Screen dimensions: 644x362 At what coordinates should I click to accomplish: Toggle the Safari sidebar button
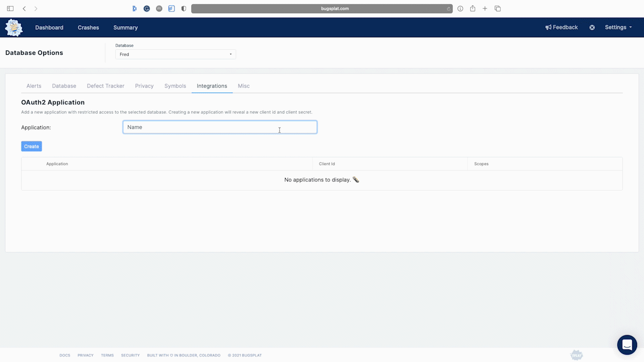point(10,9)
